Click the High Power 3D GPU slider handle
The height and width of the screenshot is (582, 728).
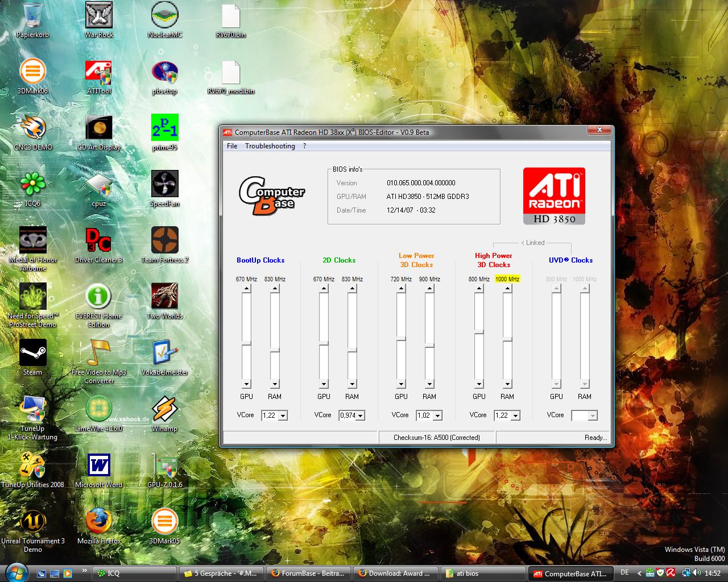(479, 331)
